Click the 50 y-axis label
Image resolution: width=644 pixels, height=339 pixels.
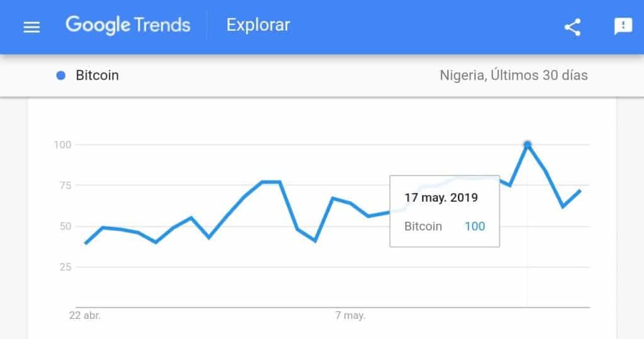[65, 226]
